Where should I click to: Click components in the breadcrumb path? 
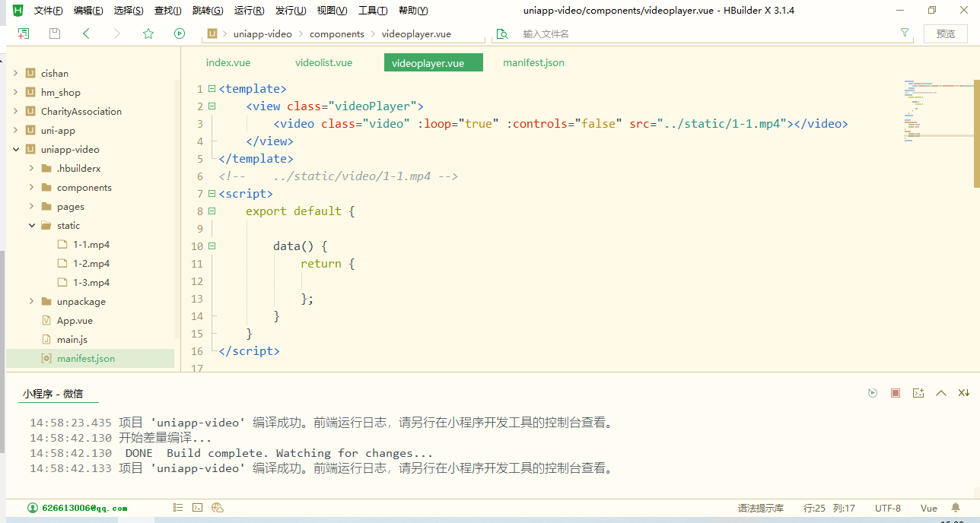(337, 34)
